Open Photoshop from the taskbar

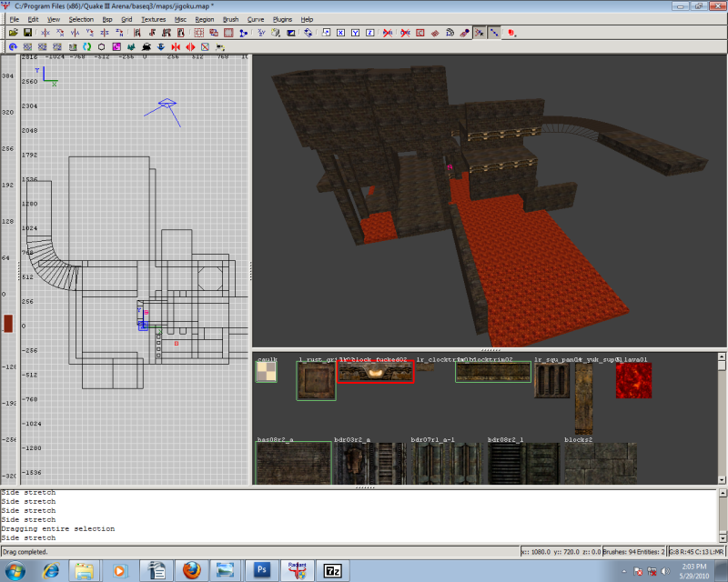click(x=262, y=570)
